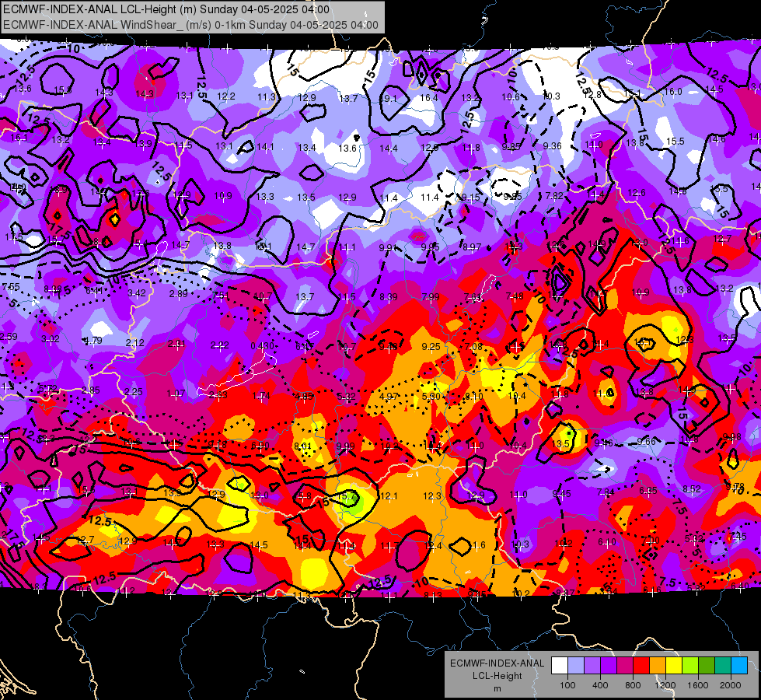This screenshot has width=761, height=700.
Task: Click the light lavender legend swatch above 100
Action: [x=576, y=666]
